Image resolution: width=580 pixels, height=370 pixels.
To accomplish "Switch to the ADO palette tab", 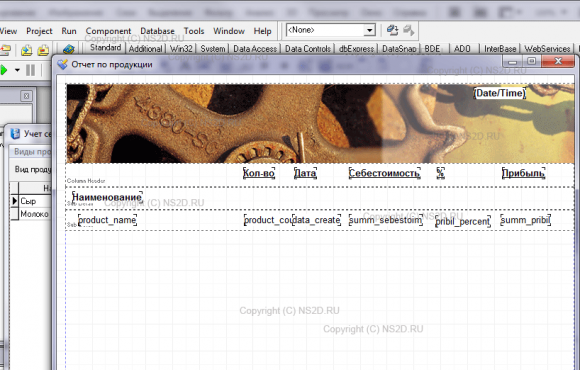I will tap(462, 49).
